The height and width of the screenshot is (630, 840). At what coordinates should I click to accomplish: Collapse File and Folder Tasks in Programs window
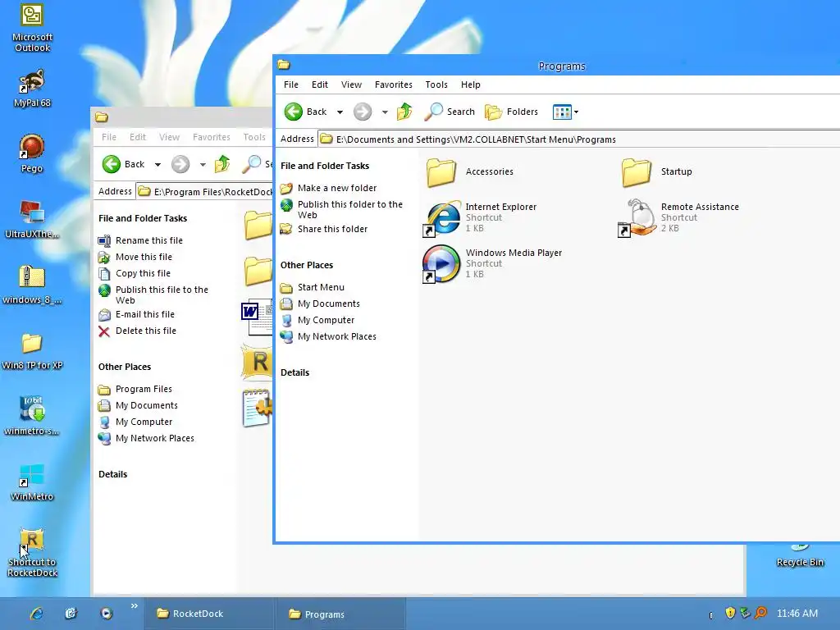point(325,166)
